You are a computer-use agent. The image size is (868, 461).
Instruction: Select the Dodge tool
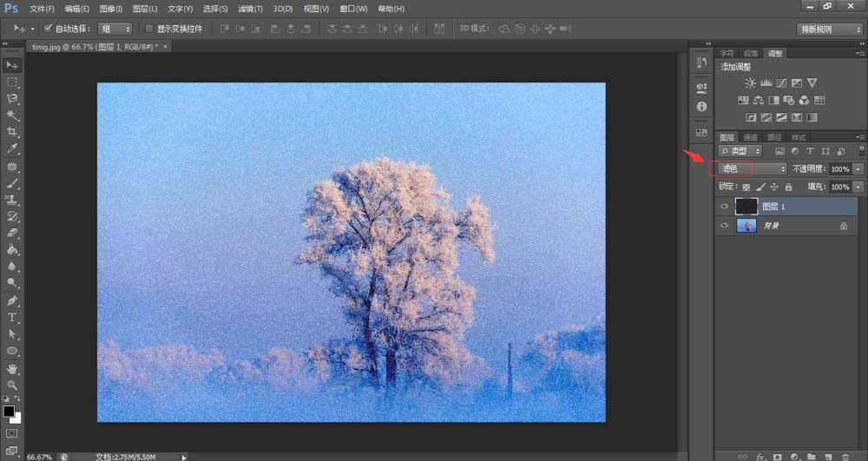[x=11, y=283]
